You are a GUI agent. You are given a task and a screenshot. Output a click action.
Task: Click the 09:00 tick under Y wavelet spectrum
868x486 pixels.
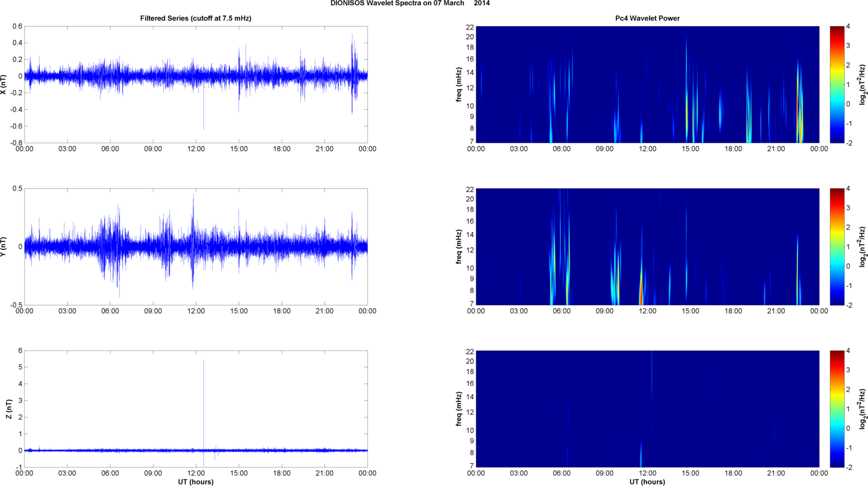604,311
